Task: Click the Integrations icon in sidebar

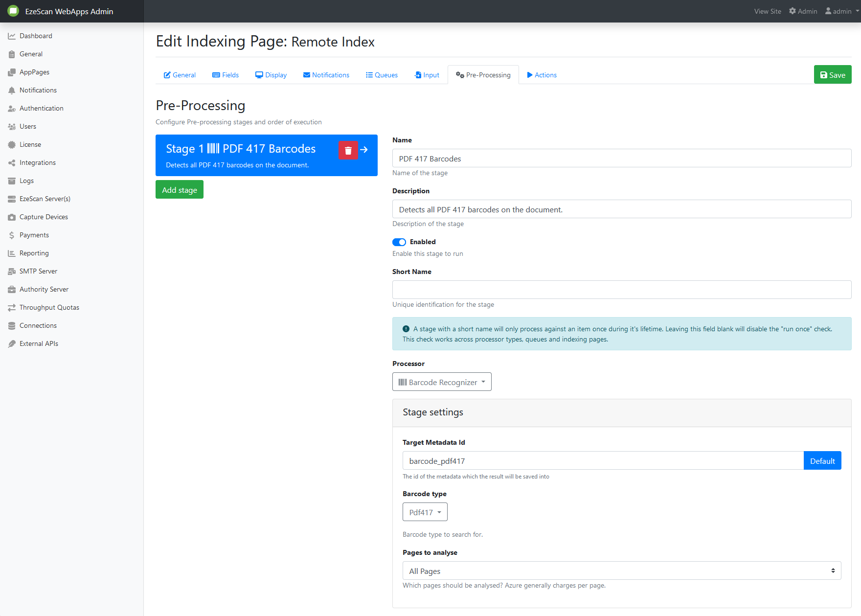Action: point(12,163)
